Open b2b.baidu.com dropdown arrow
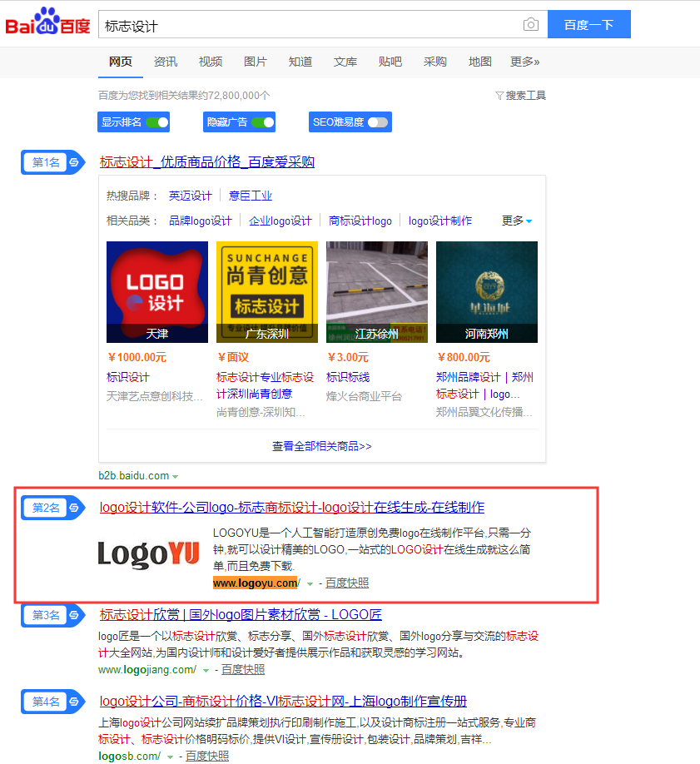 coord(176,477)
